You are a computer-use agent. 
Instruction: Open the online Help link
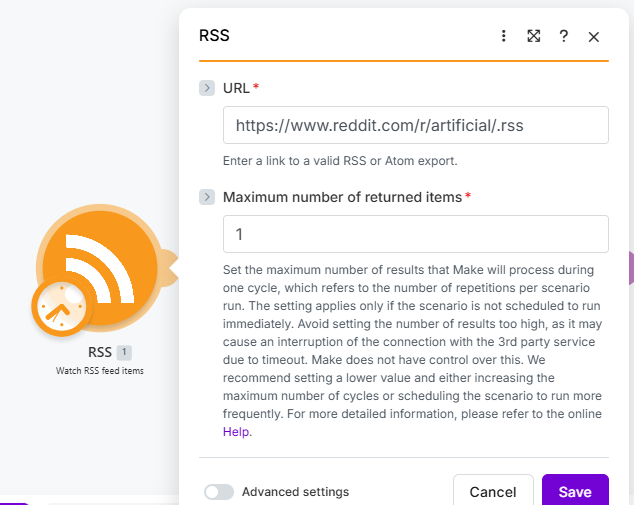tap(236, 432)
